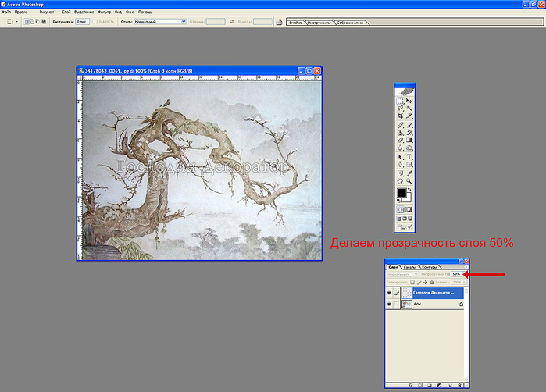Open the Фильтр menu
The image size is (546, 392).
(x=105, y=12)
